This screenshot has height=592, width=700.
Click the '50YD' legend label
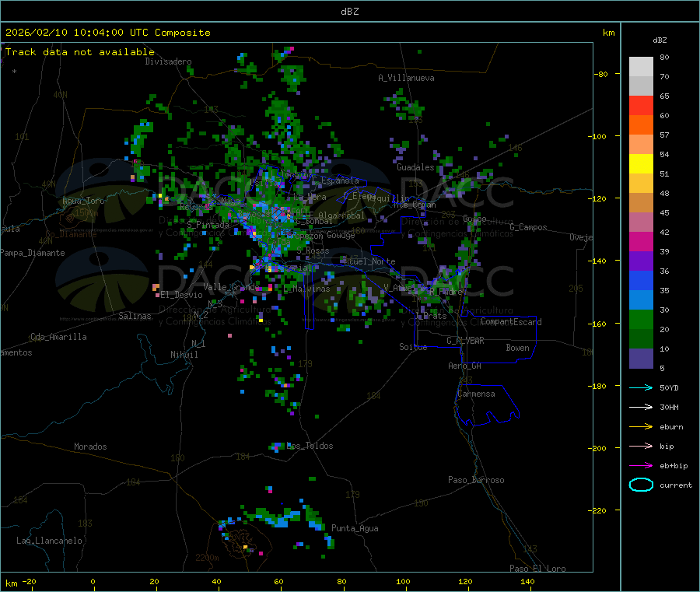(669, 387)
